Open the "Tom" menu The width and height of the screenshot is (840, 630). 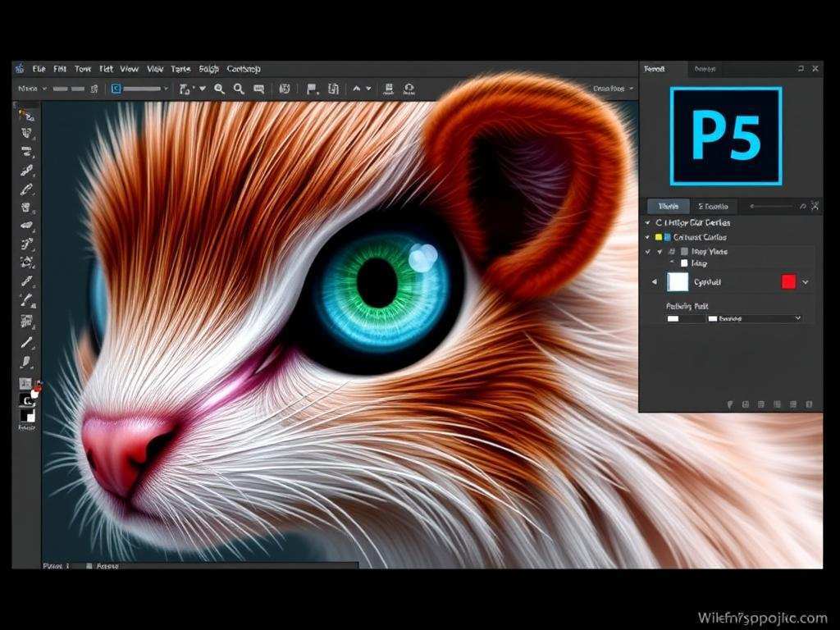pos(83,69)
